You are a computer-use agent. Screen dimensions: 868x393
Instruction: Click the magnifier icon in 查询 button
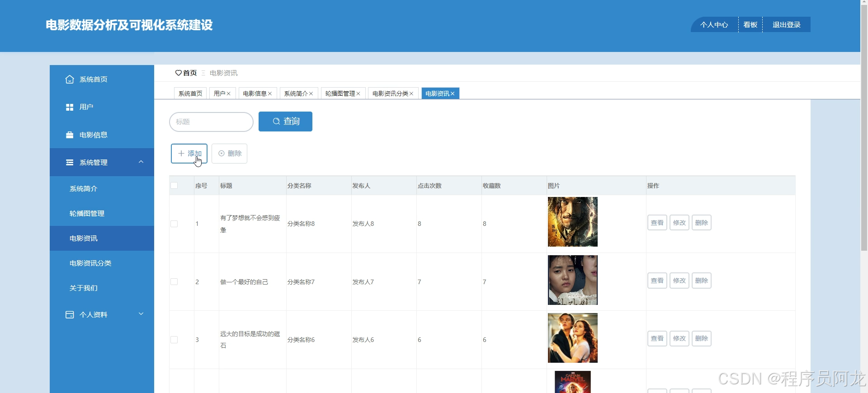276,122
